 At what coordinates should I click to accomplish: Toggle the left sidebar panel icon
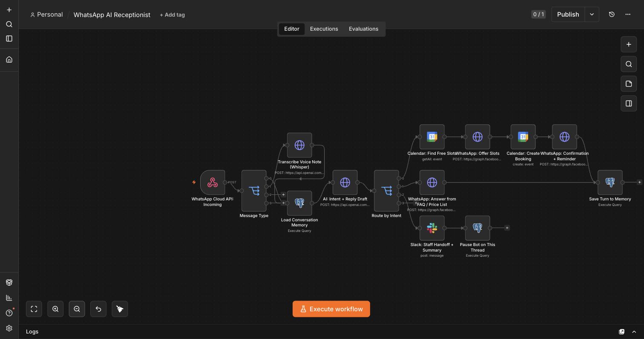pos(9,38)
